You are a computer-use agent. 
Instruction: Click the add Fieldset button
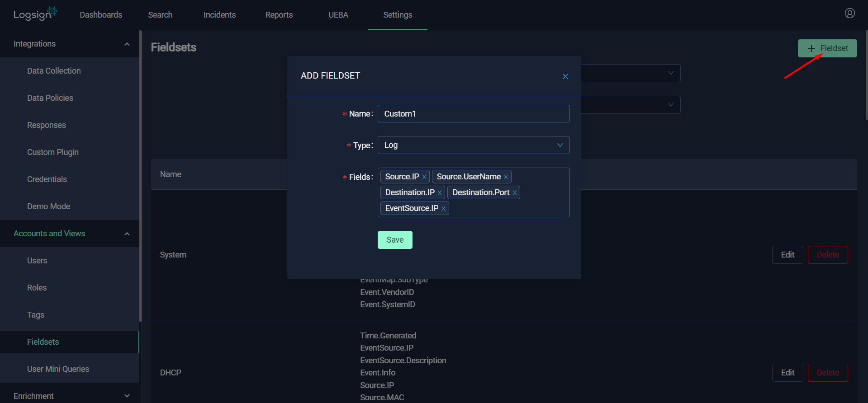827,48
